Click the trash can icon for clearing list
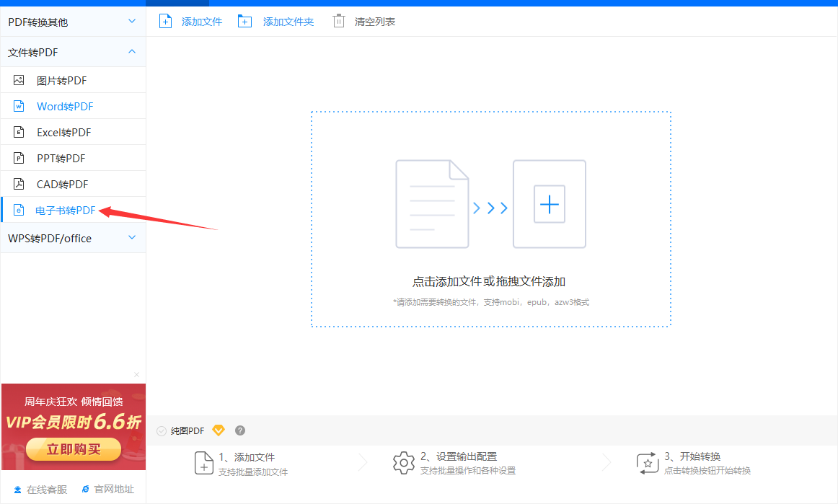The image size is (838, 504). [339, 22]
